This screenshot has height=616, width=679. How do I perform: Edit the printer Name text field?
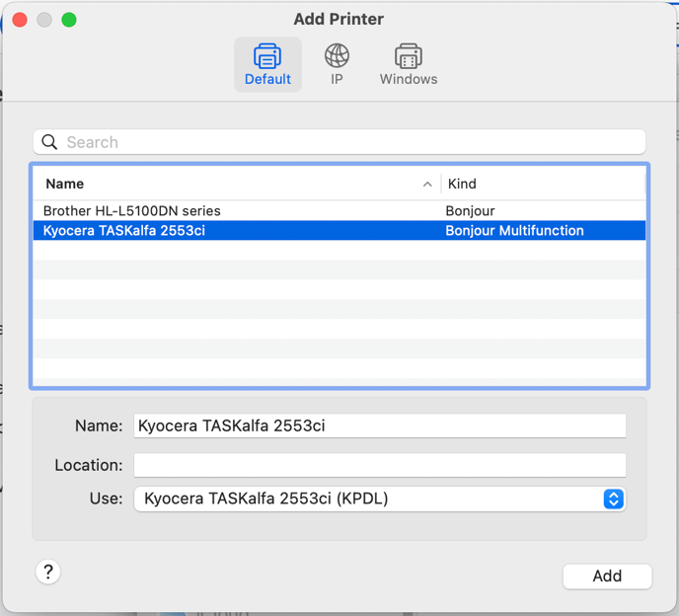coord(380,425)
